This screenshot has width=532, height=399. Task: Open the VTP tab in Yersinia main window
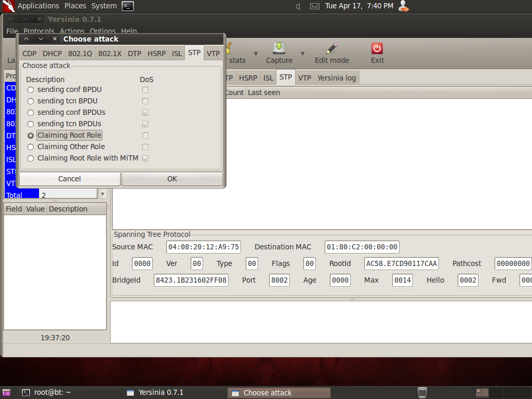[x=304, y=78]
